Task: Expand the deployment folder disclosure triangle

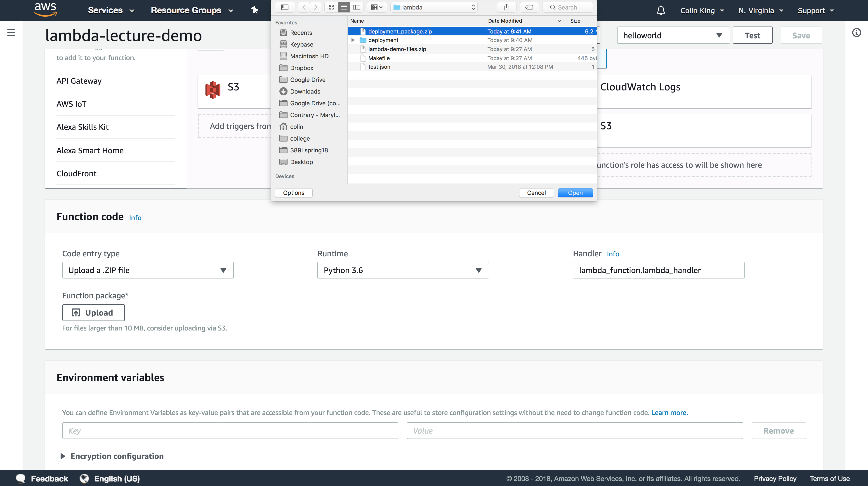Action: 353,40
